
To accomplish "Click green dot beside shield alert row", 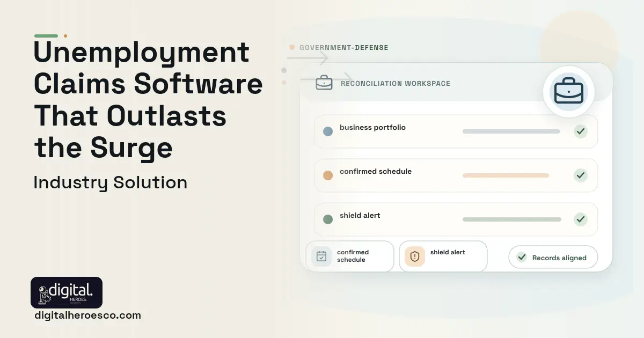I will click(328, 219).
